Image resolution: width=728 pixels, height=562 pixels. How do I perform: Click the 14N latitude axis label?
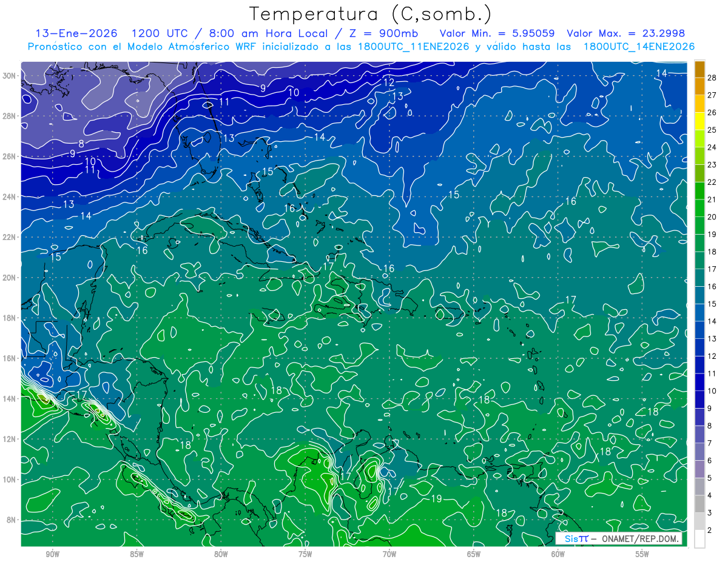(x=10, y=399)
